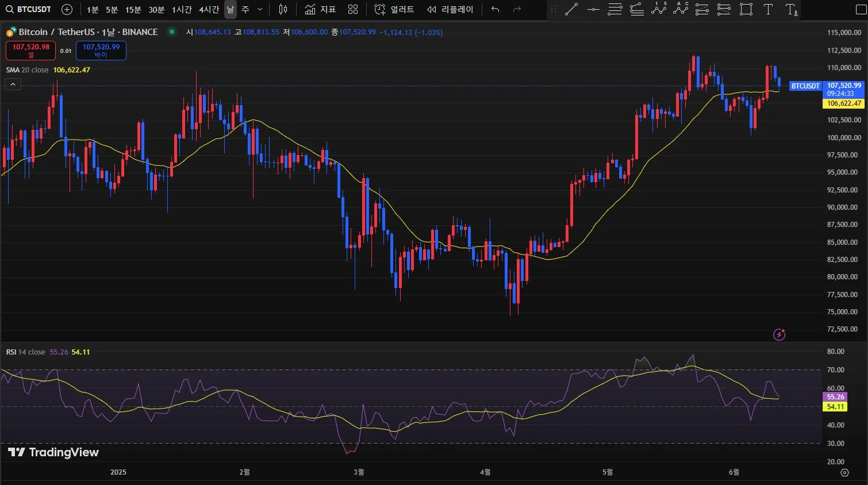
Task: Open the 지표 indicators menu
Action: tap(320, 9)
